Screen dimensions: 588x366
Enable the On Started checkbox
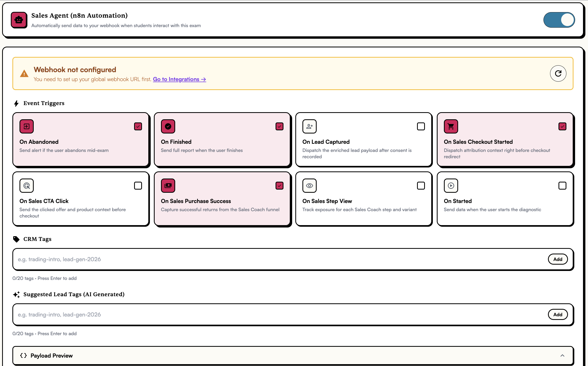pos(562,186)
